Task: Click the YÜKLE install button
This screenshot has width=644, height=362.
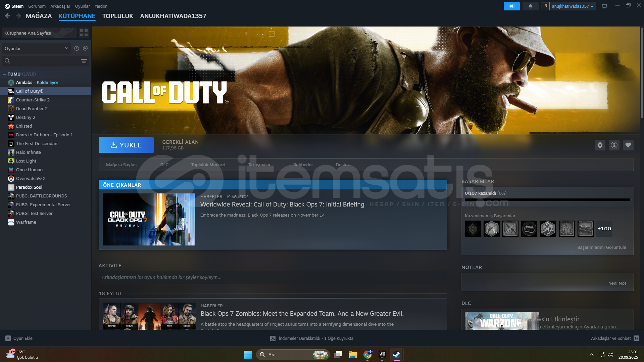Action: [126, 145]
